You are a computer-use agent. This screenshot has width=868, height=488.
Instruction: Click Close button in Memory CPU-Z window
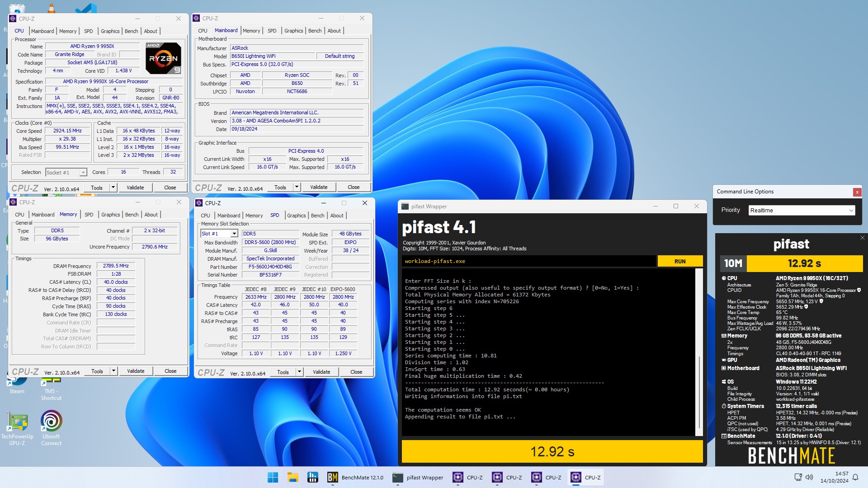coord(170,371)
